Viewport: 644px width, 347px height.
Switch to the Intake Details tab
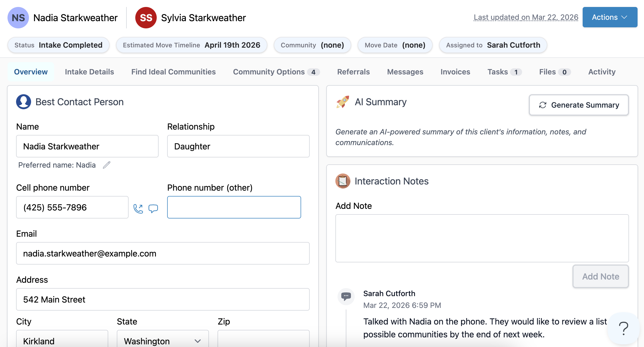point(89,72)
